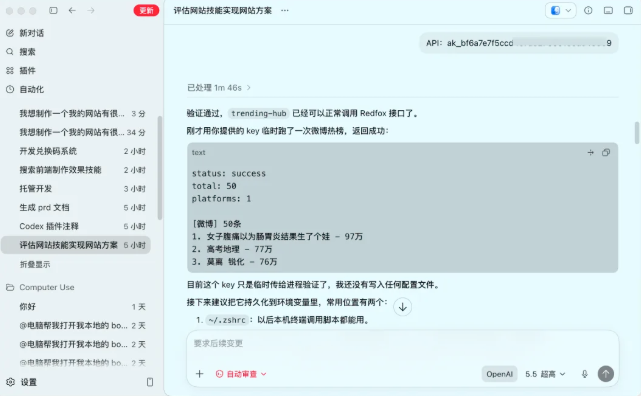Copy the code block contents
Viewport: 641px width, 396px height.
pos(606,152)
